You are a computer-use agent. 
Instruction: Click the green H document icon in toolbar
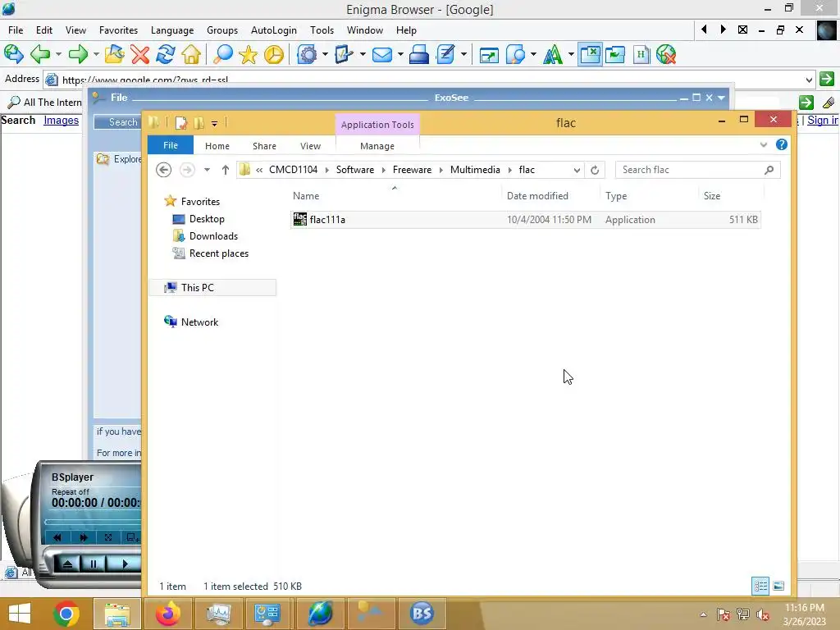coord(641,54)
